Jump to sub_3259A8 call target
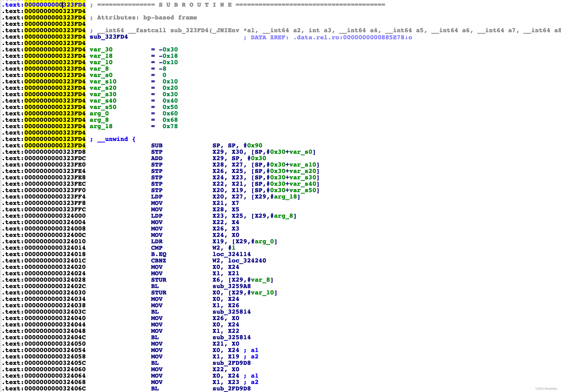Image resolution: width=561 pixels, height=392 pixels. pos(231,286)
